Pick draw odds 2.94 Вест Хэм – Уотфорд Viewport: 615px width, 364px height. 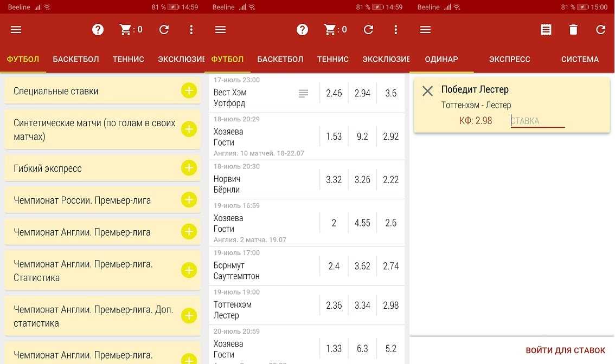pos(362,93)
